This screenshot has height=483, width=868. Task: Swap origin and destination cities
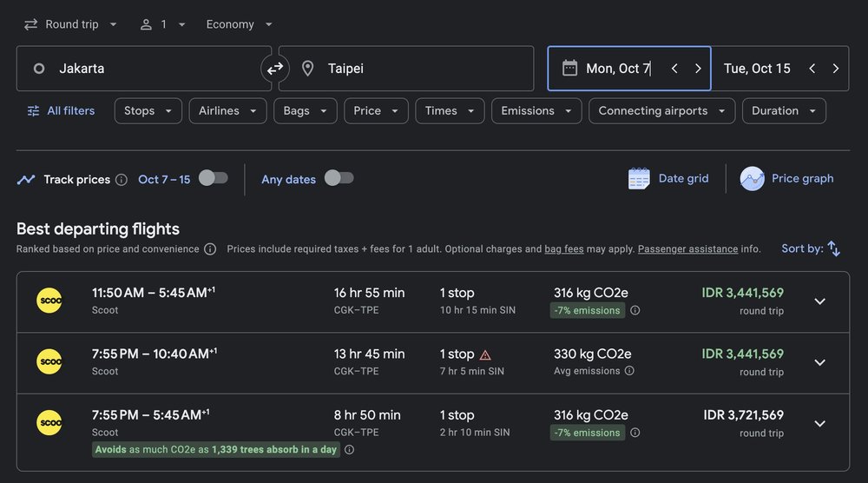[x=275, y=69]
